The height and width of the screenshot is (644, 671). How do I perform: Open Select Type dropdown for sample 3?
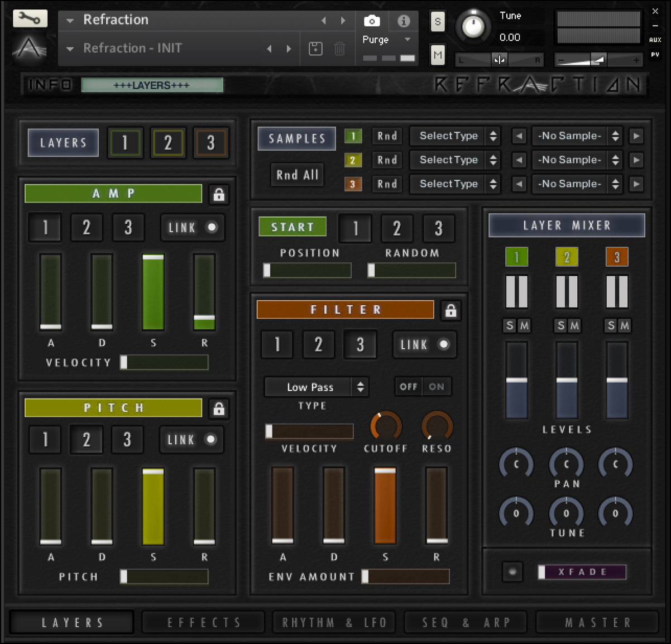pos(455,184)
